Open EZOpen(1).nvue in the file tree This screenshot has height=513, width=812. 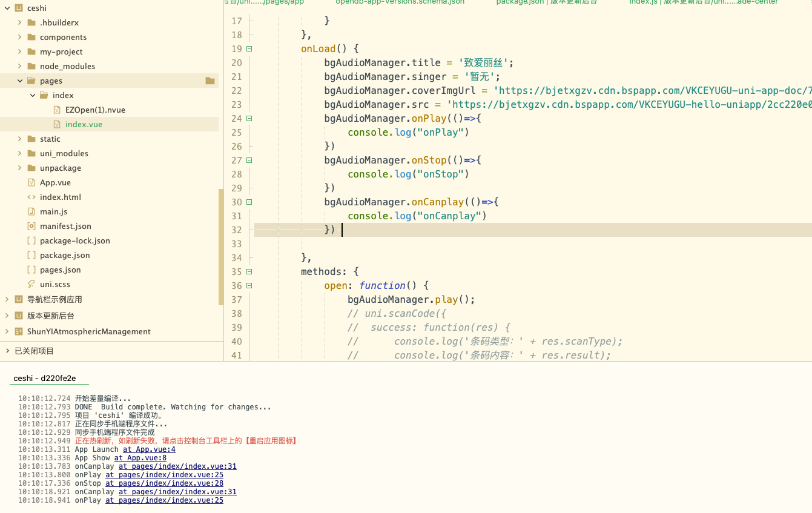(95, 110)
